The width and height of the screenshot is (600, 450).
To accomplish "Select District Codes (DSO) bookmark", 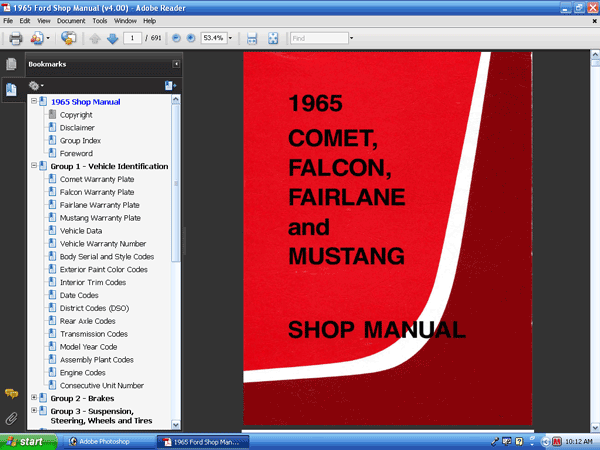I will click(94, 308).
